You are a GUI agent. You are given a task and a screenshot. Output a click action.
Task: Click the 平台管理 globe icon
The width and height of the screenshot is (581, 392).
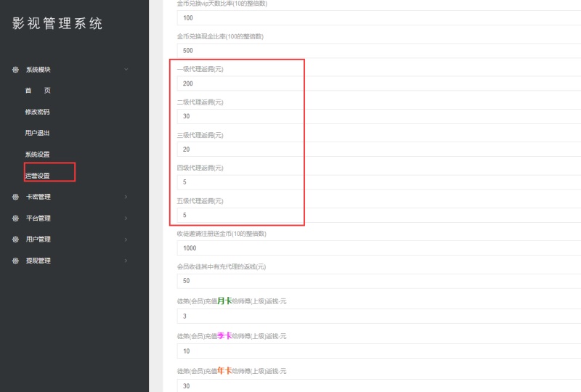coord(15,219)
